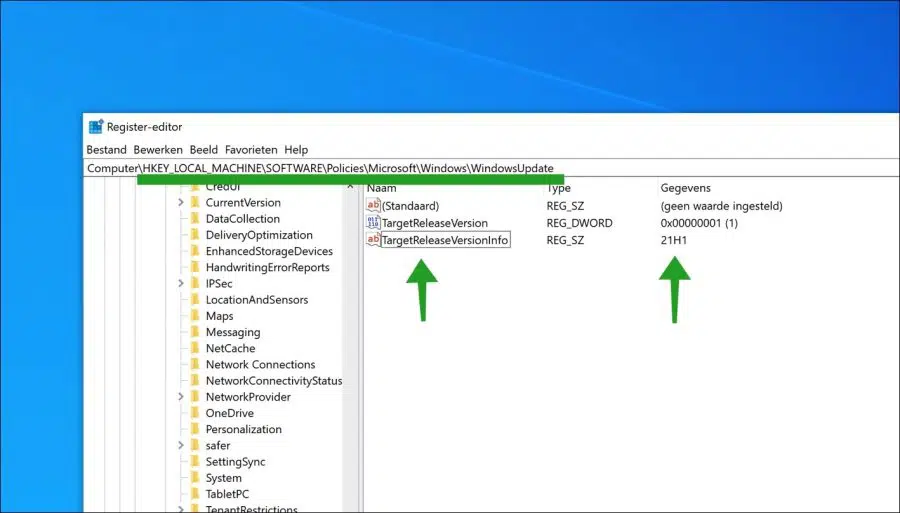900x513 pixels.
Task: Click the HandwritingErrorReports folder icon
Action: pos(195,267)
